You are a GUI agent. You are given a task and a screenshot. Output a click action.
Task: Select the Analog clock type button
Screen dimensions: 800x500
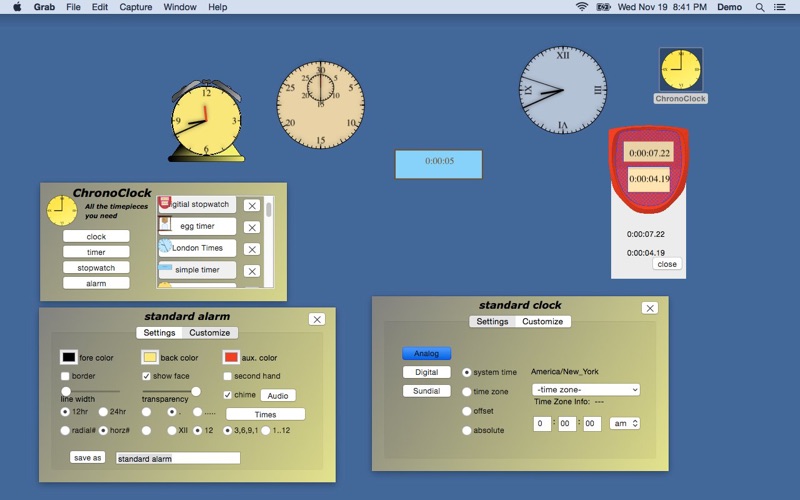[x=427, y=353]
